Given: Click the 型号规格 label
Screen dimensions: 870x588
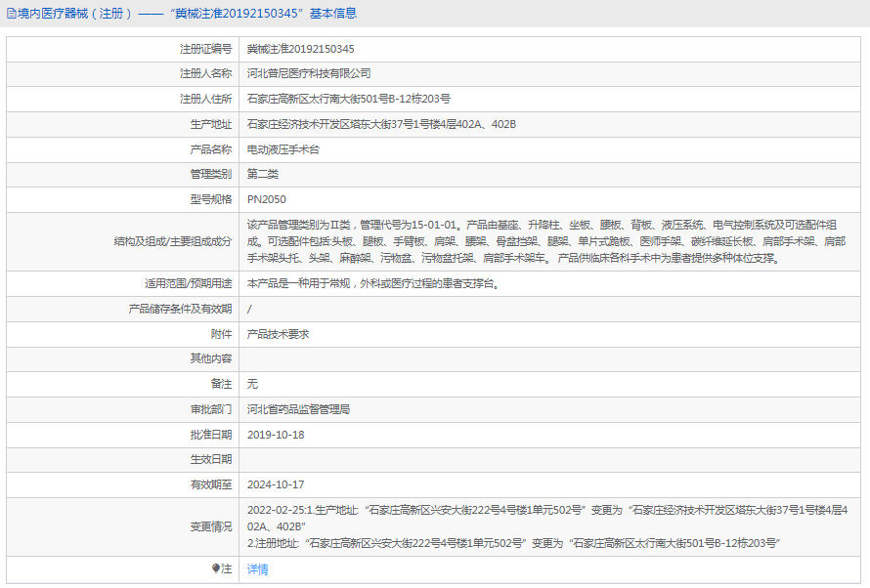Looking at the screenshot, I should click(x=211, y=199).
